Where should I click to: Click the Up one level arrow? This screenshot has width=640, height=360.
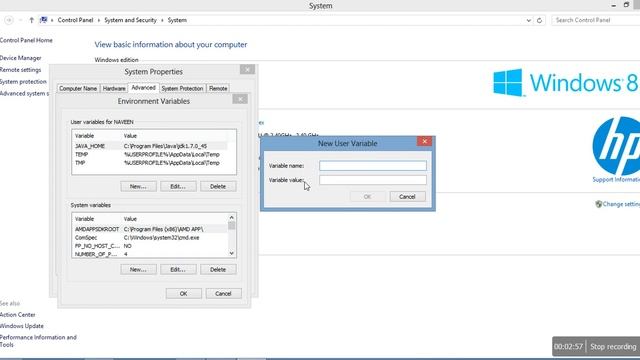point(31,20)
